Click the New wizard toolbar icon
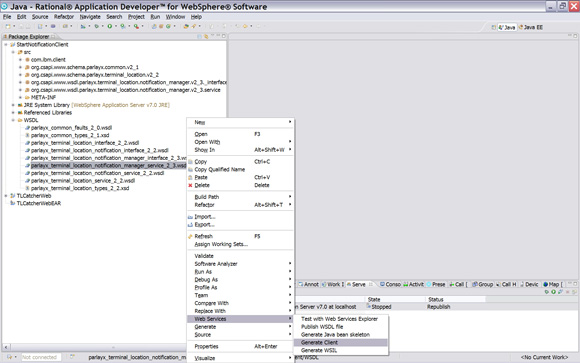580x363 pixels. (x=8, y=26)
